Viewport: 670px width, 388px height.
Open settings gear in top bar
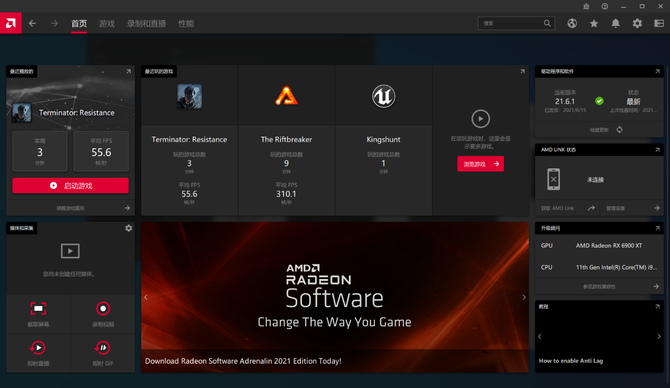pos(637,23)
